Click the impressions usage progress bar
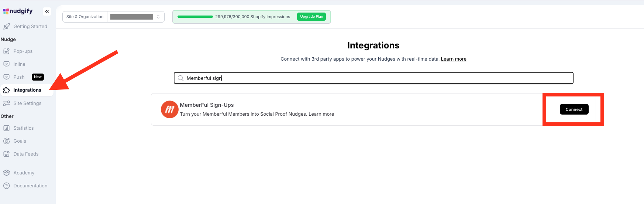The width and height of the screenshot is (644, 204). tap(195, 17)
